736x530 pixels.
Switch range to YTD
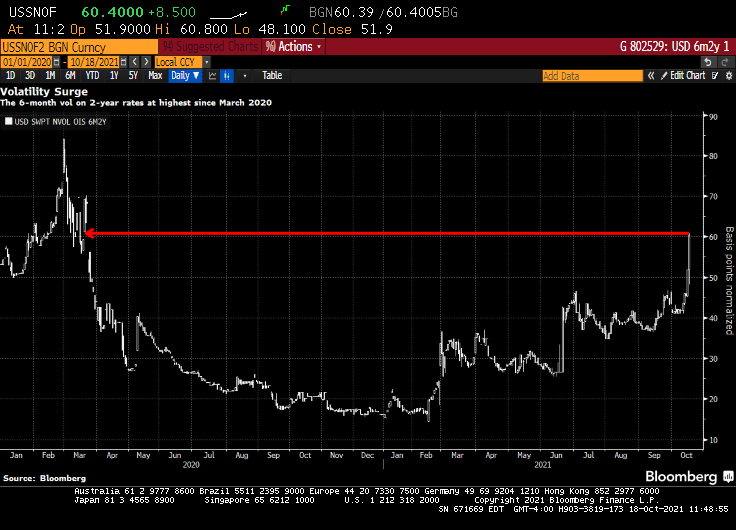pyautogui.click(x=92, y=75)
